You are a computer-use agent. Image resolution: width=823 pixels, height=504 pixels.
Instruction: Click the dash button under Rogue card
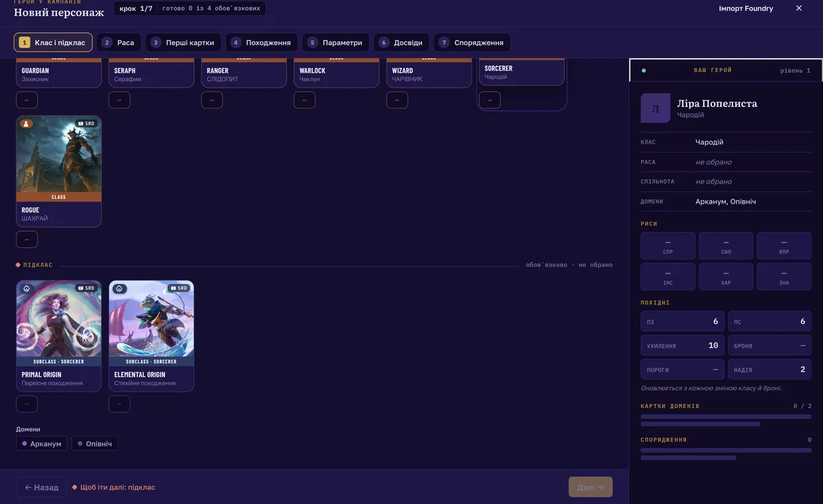27,239
